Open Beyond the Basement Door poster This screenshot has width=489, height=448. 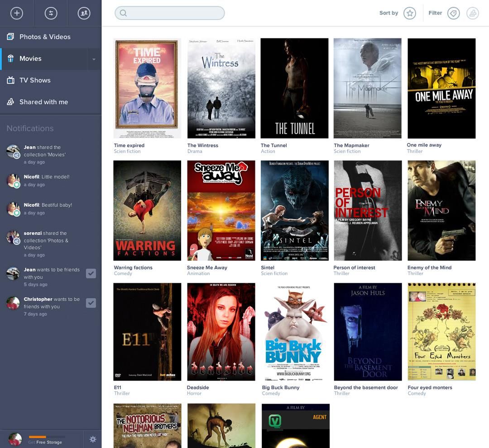368,332
